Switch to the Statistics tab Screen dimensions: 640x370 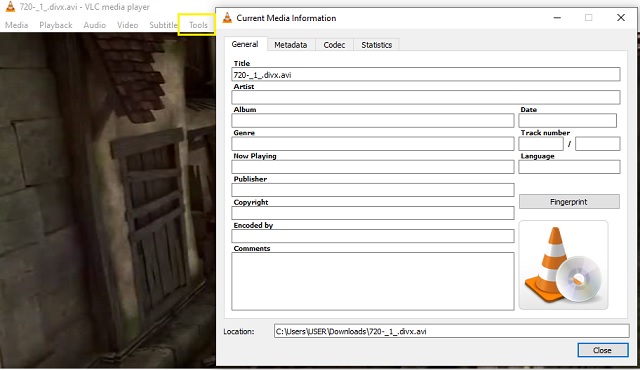[x=376, y=45]
